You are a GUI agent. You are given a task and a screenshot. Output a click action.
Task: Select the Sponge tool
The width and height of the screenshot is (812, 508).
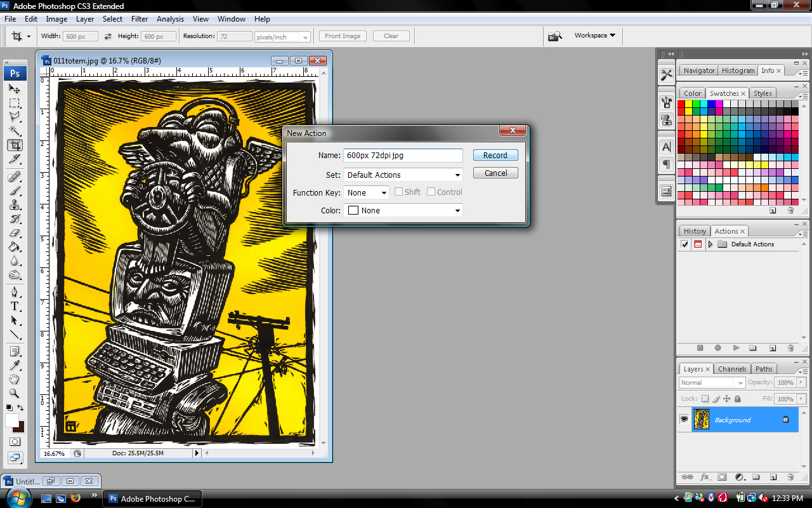pos(15,274)
